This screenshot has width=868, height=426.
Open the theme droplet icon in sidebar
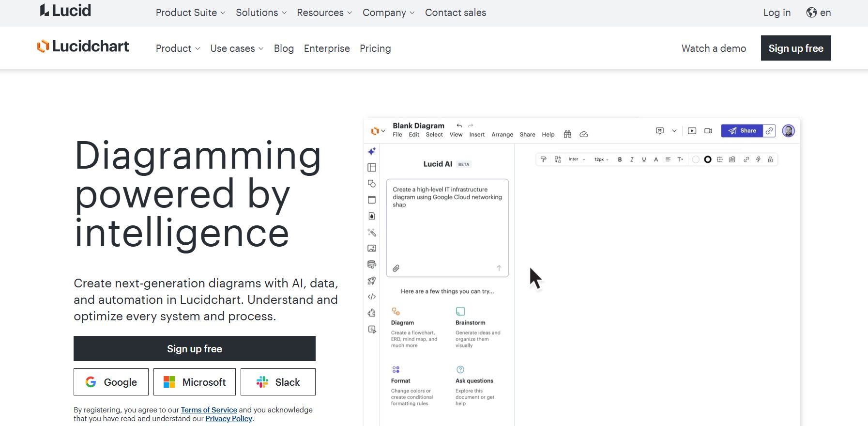pos(372,216)
